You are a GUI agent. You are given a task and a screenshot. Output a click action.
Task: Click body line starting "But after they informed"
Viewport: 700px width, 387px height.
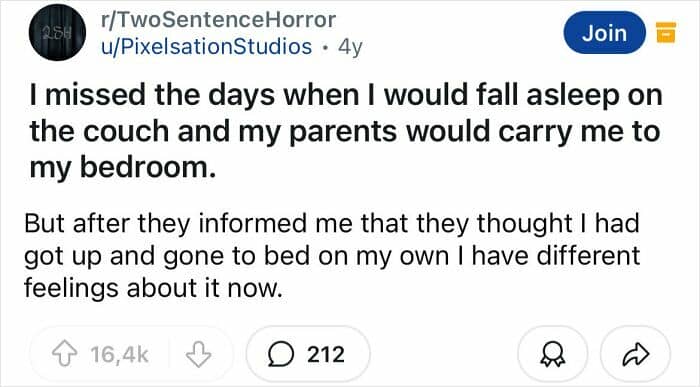[x=332, y=223]
